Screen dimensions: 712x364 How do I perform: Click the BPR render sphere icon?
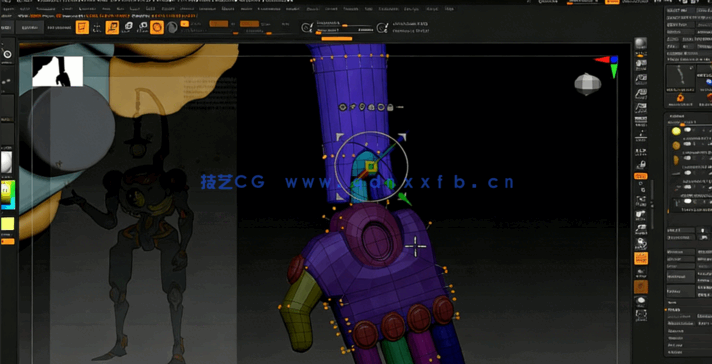641,43
